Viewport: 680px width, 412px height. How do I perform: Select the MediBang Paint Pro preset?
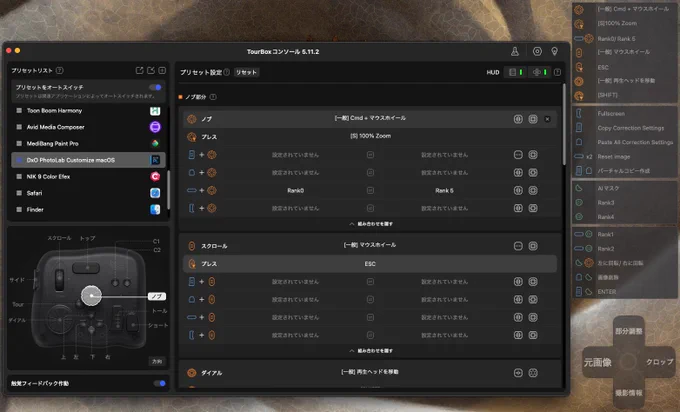(x=88, y=144)
